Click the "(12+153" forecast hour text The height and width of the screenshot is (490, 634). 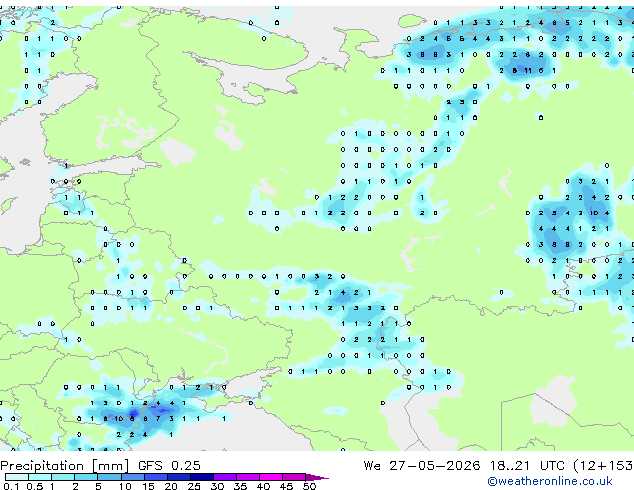coord(603,466)
